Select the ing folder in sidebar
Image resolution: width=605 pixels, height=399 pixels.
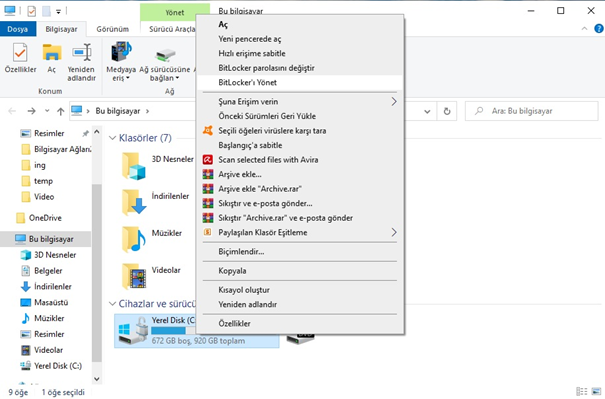coord(33,165)
